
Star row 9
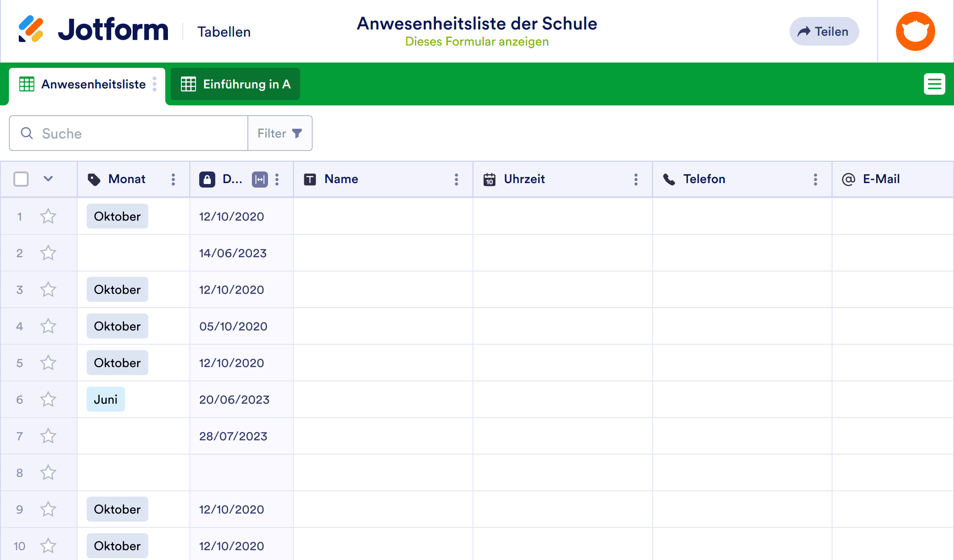[x=48, y=509]
